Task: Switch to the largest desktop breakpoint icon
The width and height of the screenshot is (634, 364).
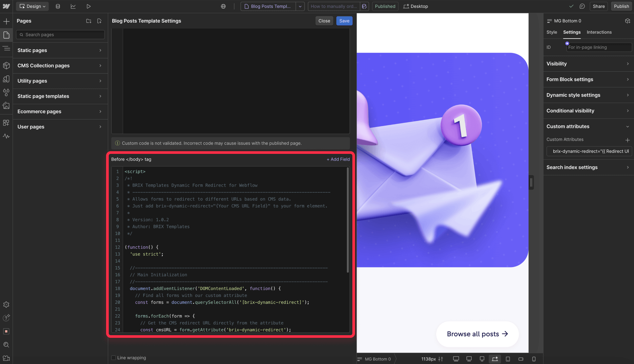Action: point(456,359)
